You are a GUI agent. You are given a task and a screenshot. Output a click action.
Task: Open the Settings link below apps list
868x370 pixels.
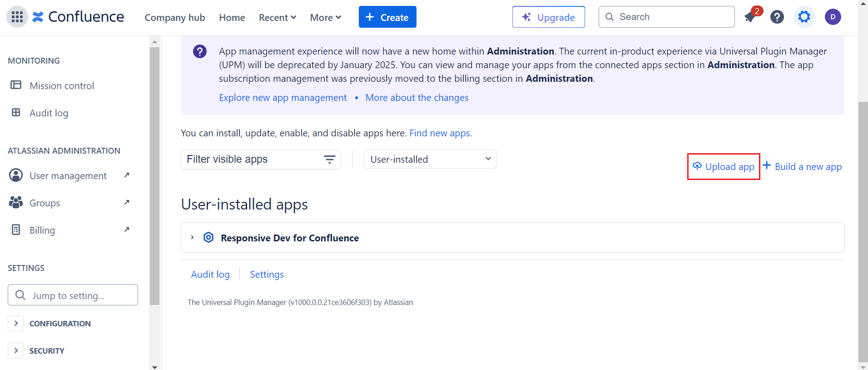[267, 274]
